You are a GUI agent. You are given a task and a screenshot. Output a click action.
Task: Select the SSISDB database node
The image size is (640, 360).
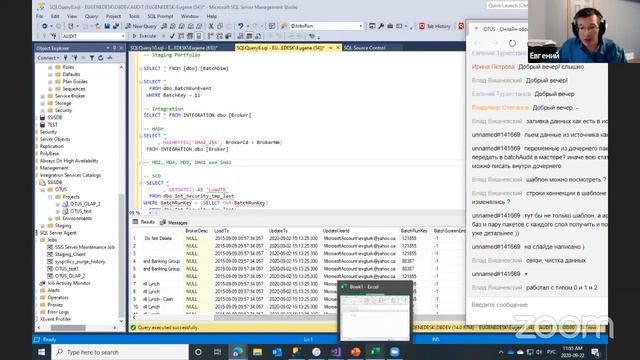(x=54, y=118)
